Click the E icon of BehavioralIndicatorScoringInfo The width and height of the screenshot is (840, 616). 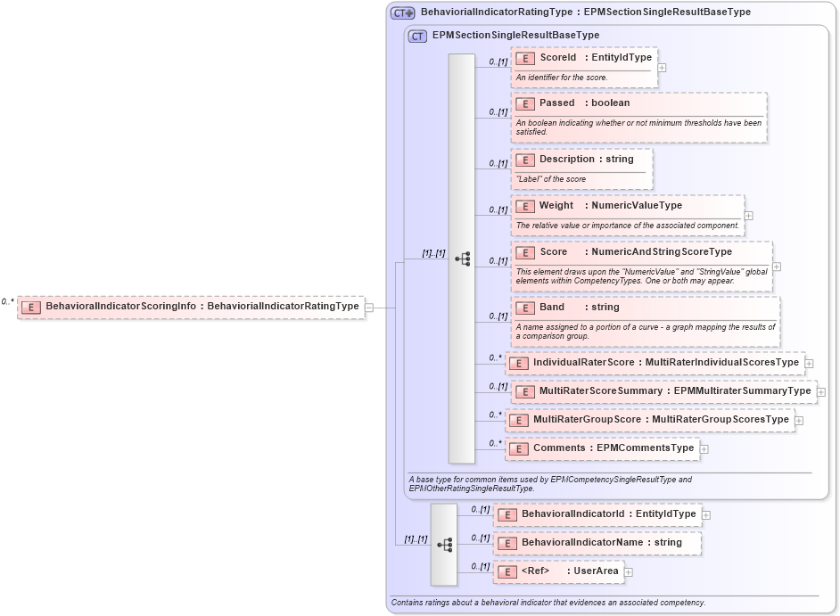32,305
